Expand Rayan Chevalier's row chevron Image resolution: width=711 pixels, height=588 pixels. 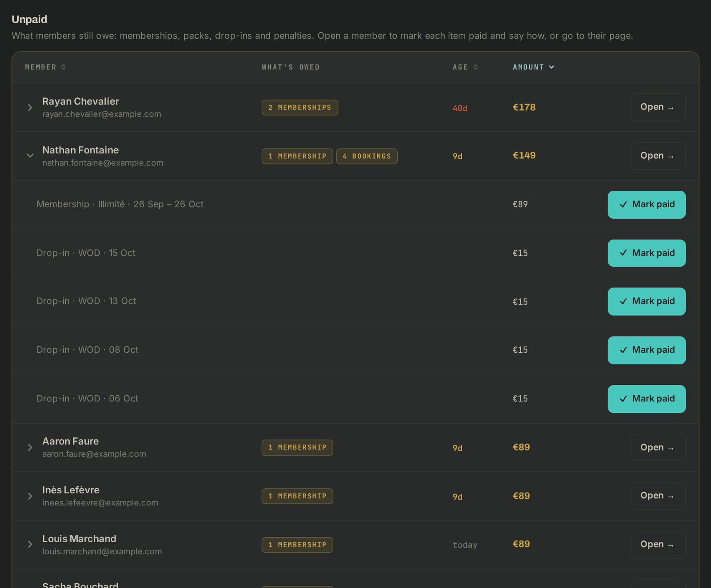[30, 108]
